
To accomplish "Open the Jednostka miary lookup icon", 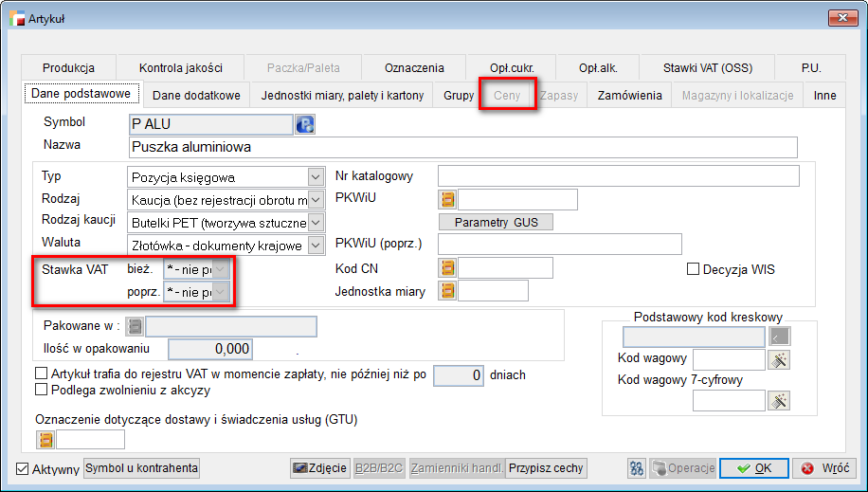I will tap(447, 291).
